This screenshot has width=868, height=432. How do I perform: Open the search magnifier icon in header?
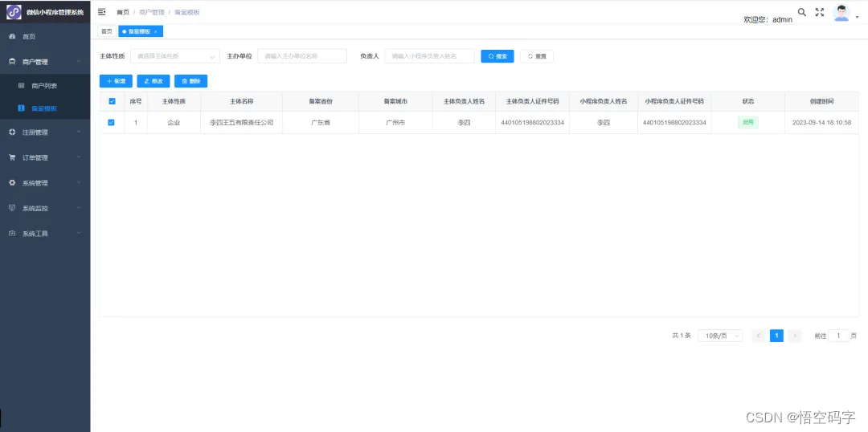click(x=801, y=12)
